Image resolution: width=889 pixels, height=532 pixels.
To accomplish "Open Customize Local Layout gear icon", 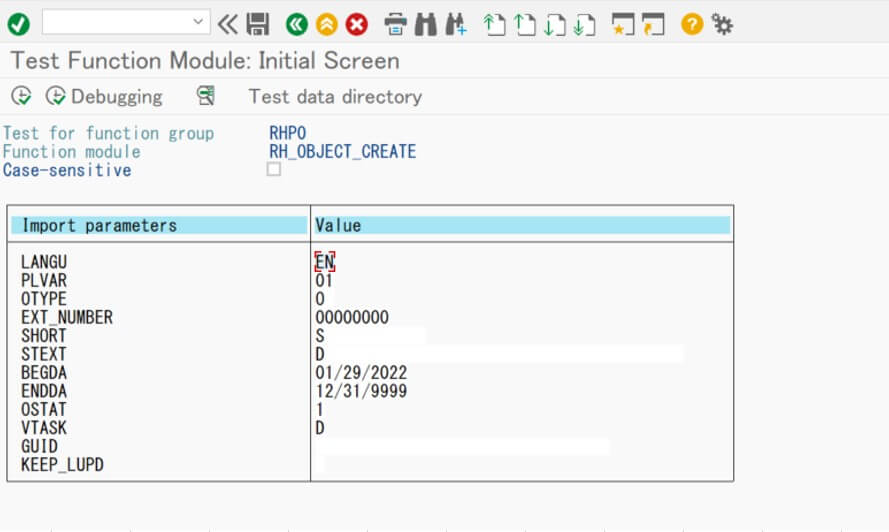I will [x=722, y=24].
